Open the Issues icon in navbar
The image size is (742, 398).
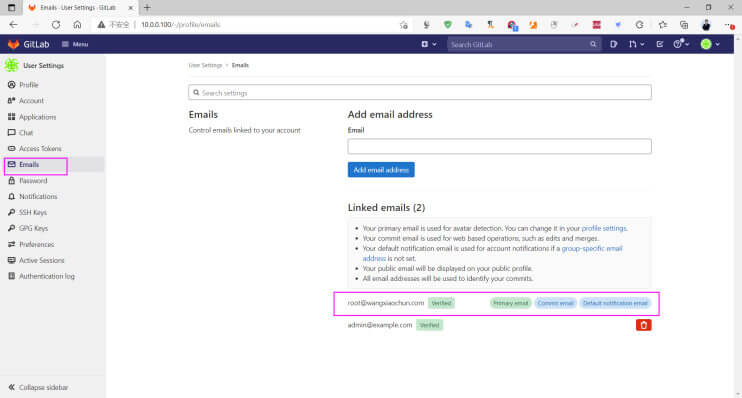614,44
